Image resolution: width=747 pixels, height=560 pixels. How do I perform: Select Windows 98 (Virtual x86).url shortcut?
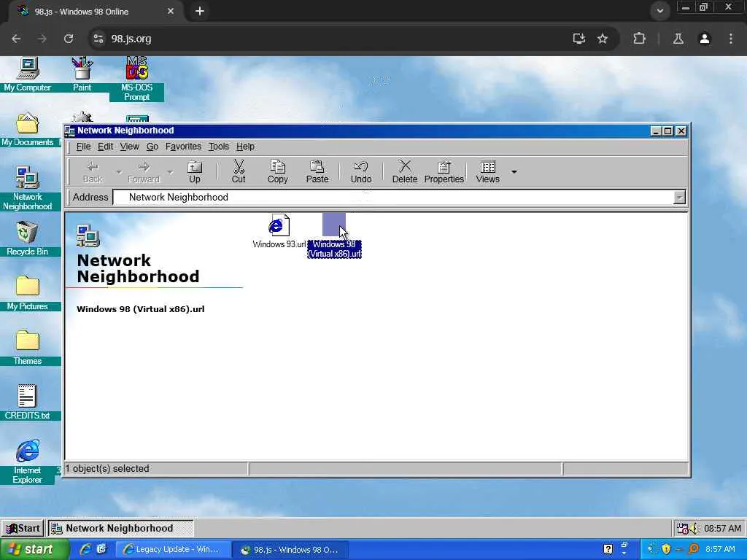334,236
